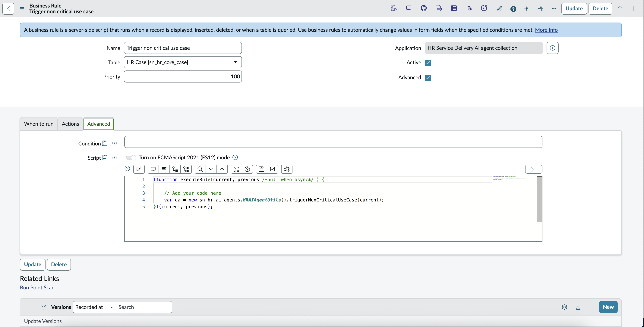This screenshot has width=644, height=327.
Task: Open the form context hamburger menu
Action: tap(22, 8)
